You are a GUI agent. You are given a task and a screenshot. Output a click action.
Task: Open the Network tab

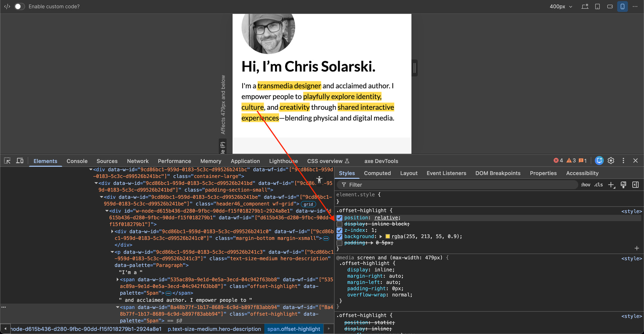click(138, 161)
